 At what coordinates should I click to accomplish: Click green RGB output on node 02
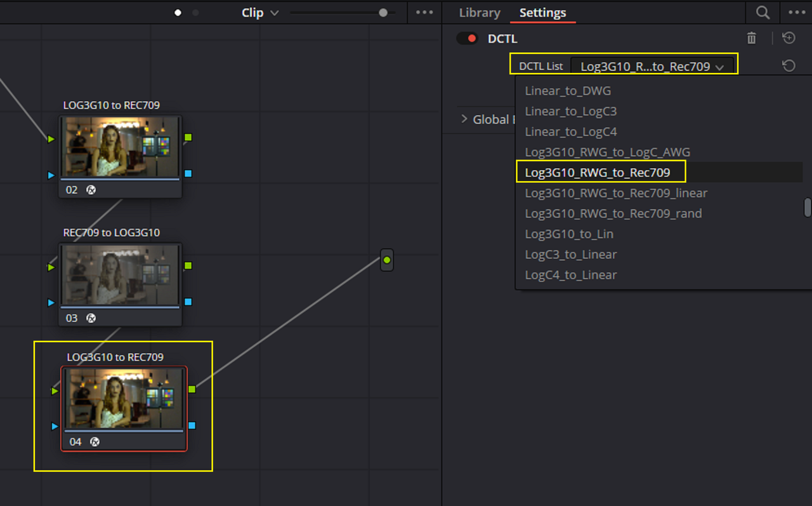188,137
